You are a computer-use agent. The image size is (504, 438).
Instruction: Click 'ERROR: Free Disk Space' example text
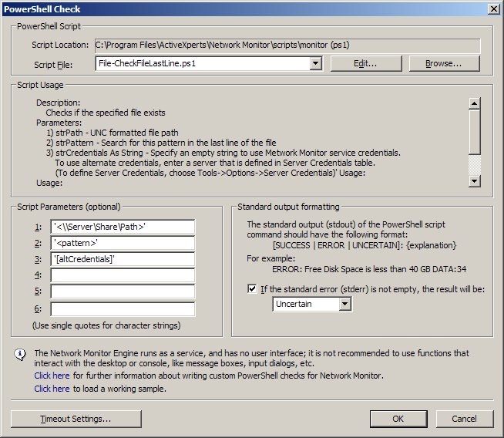pos(369,269)
